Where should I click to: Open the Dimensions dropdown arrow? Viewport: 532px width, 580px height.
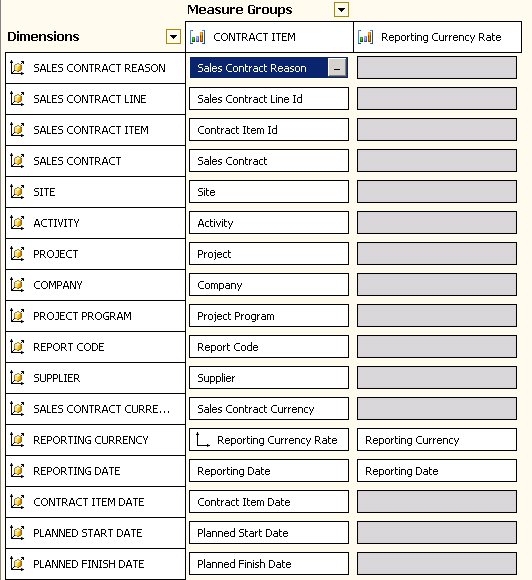click(173, 37)
